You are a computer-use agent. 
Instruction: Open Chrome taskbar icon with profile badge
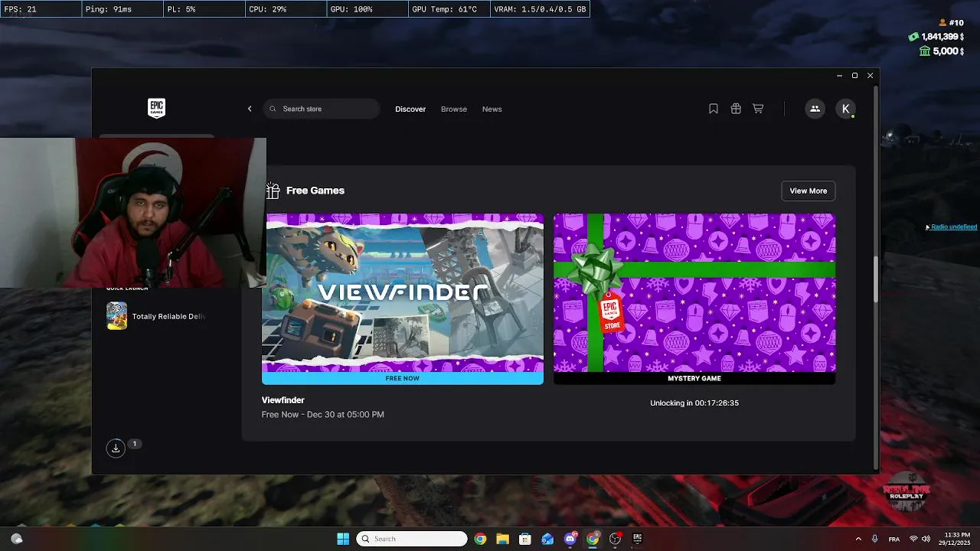pyautogui.click(x=593, y=539)
